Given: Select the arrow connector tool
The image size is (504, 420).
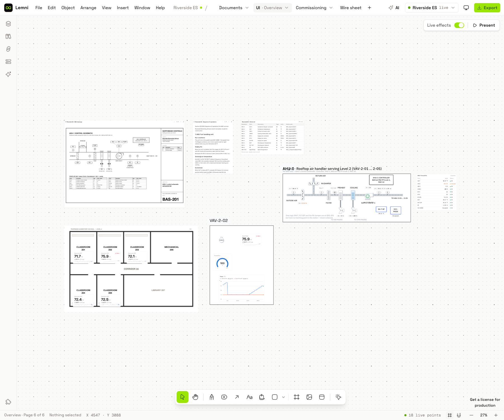Looking at the screenshot, I should (237, 397).
